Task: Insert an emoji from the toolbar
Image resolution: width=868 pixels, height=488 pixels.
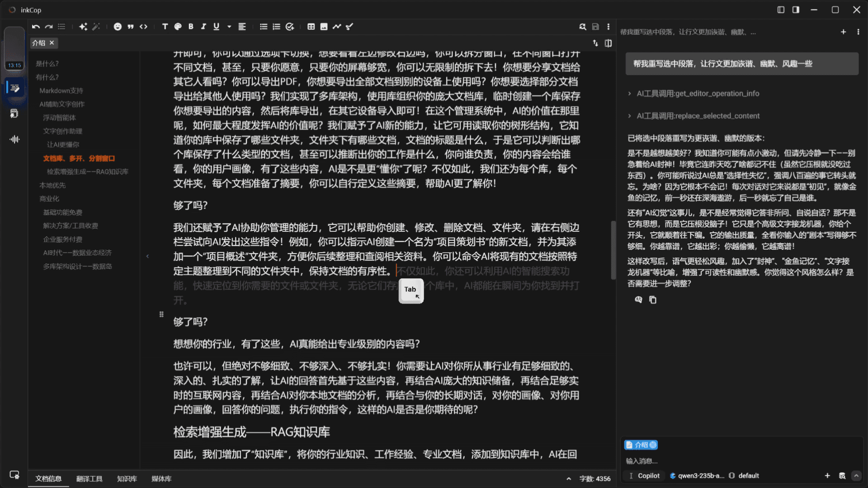Action: coord(118,27)
